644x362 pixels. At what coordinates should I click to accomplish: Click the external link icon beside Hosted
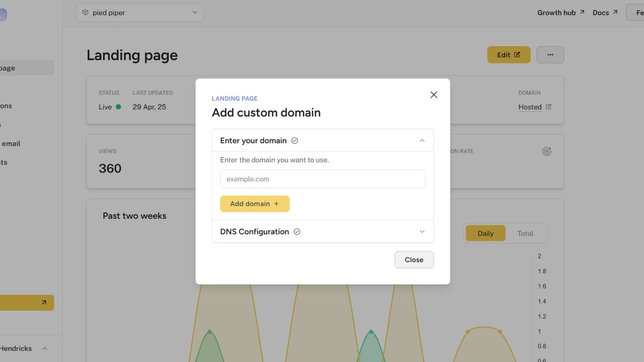point(548,107)
